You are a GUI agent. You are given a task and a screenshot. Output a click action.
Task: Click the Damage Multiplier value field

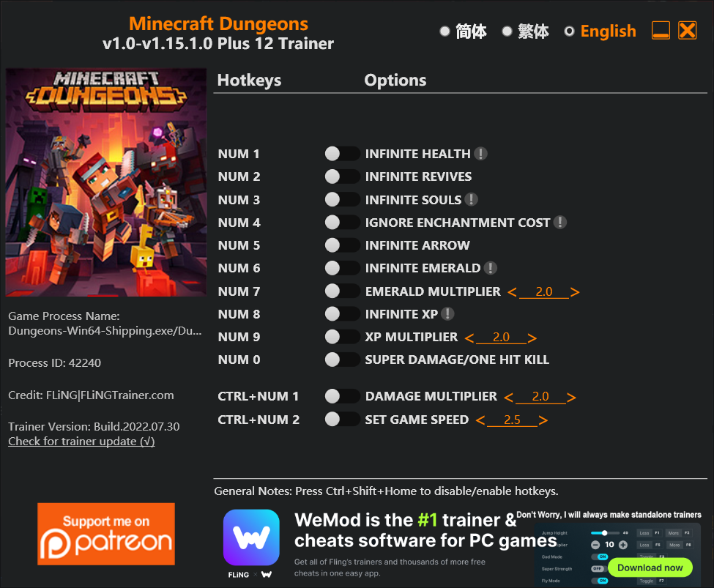[x=540, y=397]
